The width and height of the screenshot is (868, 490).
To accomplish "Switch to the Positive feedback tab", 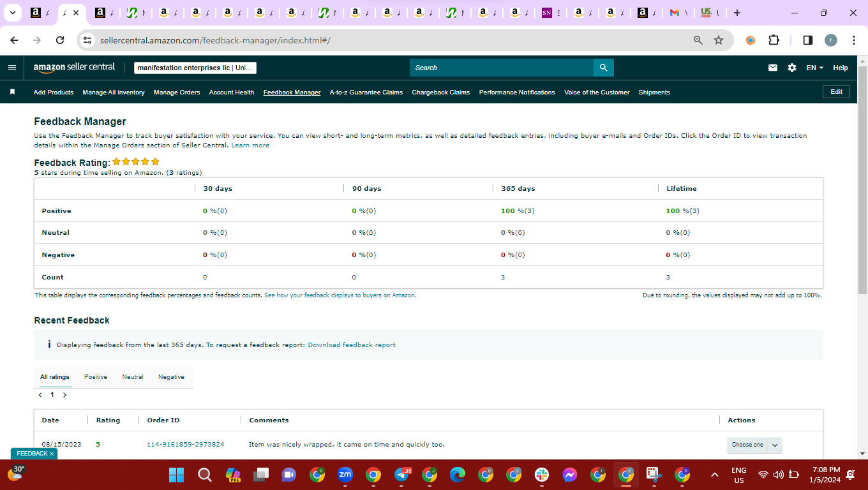I will [x=96, y=377].
